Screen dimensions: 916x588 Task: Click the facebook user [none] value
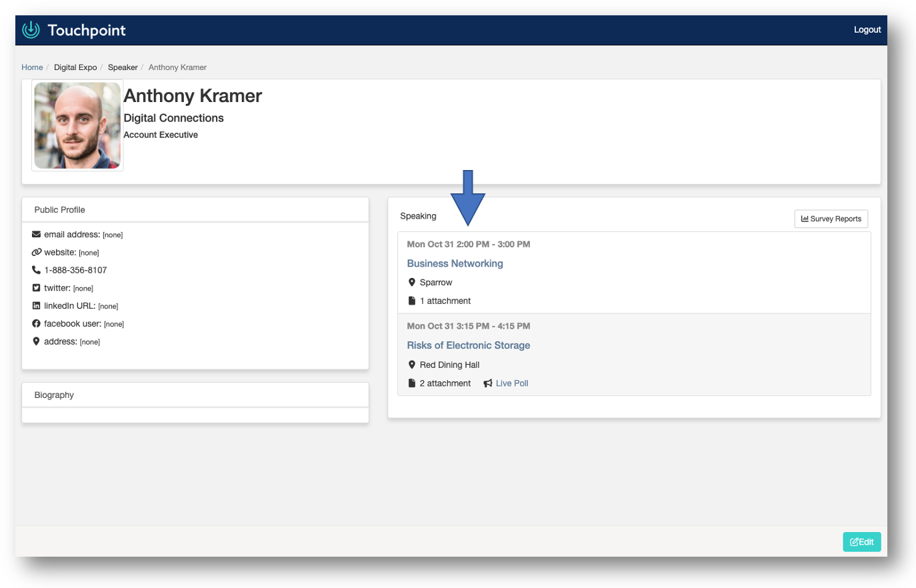tap(114, 324)
